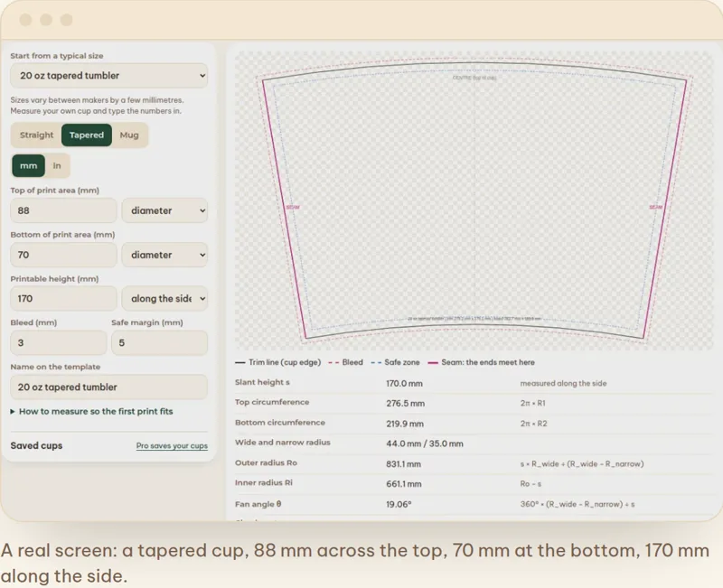Edit the bottom of print area value
Screen dimensions: 723x588
[x=63, y=255]
